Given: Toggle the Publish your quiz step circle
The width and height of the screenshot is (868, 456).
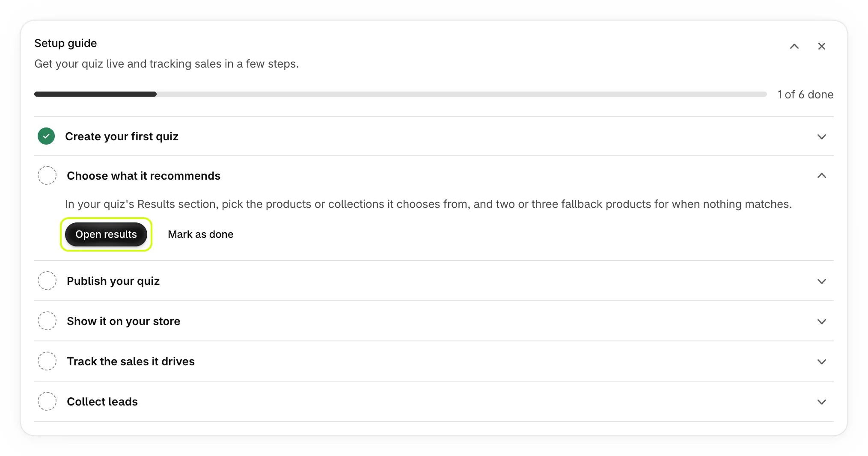Looking at the screenshot, I should 47,281.
